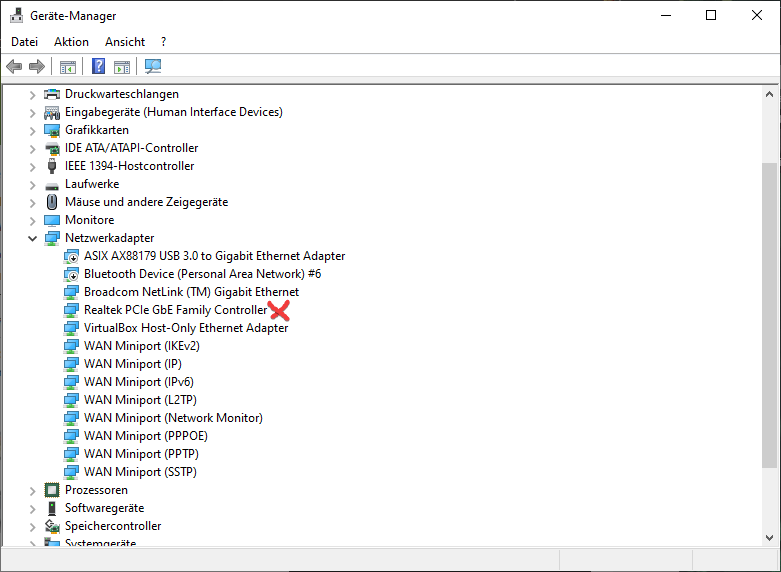Open Help via the blue question mark icon
The image size is (781, 572).
click(98, 67)
